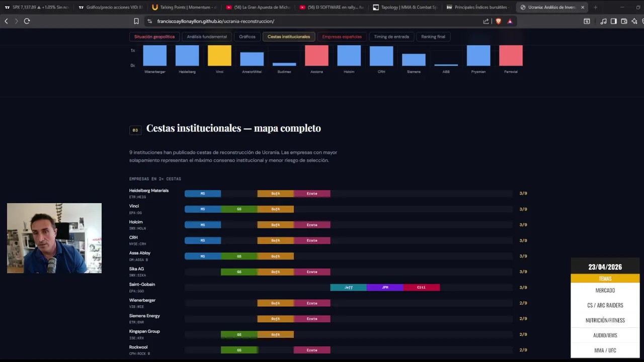
Task: Click the Holcim row label
Action: pyautogui.click(x=136, y=222)
